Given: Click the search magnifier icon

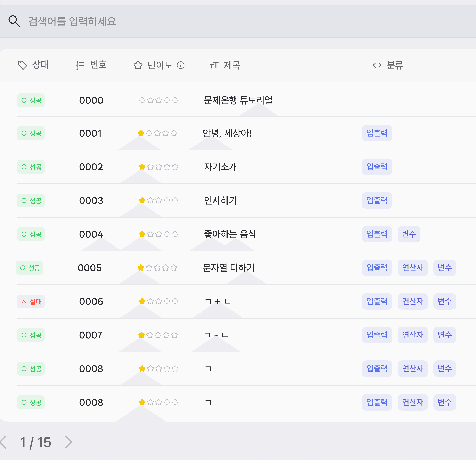Looking at the screenshot, I should 14,21.
